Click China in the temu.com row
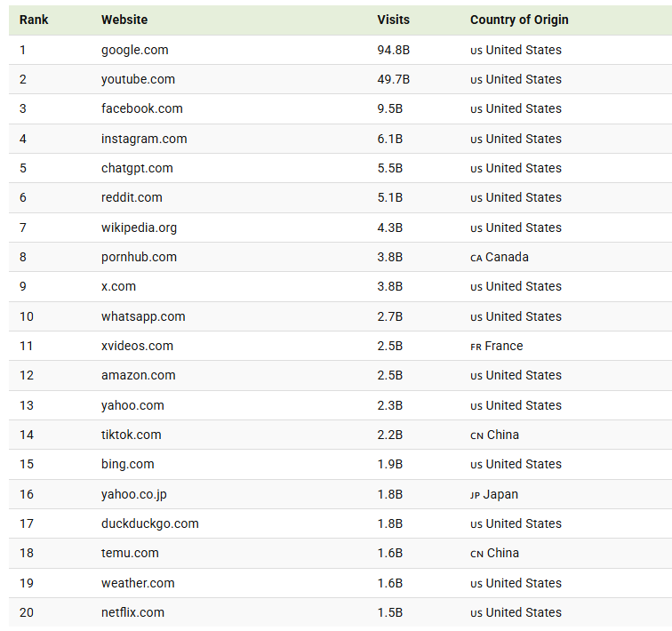 pyautogui.click(x=494, y=553)
